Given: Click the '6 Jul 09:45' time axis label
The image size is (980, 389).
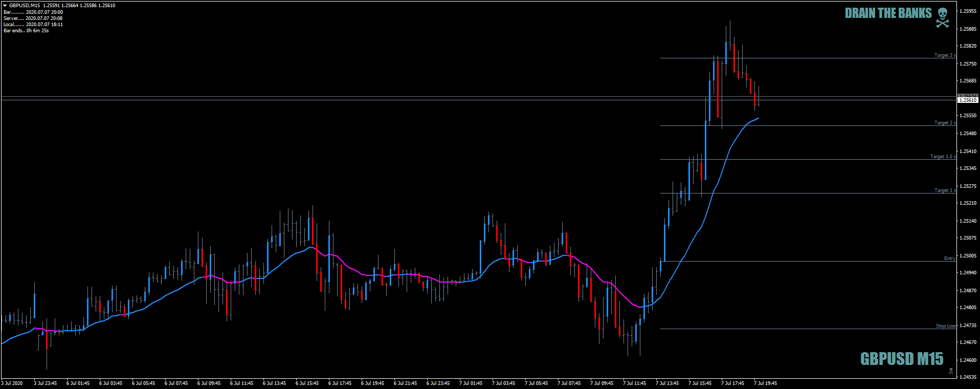Looking at the screenshot, I should point(209,383).
